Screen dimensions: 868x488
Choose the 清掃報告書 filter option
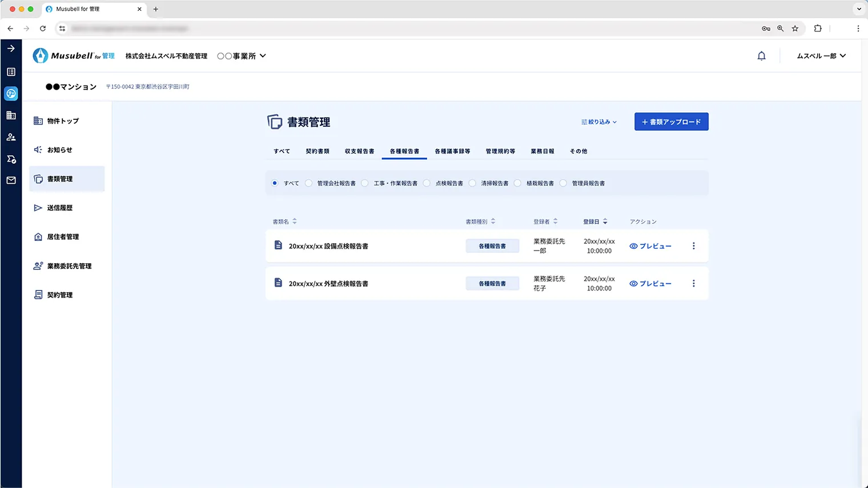(472, 183)
